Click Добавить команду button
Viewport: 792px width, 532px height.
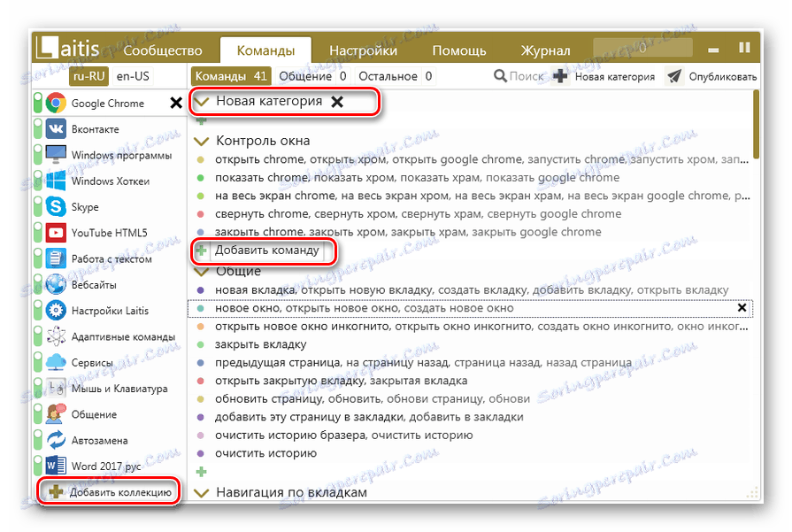tap(266, 251)
